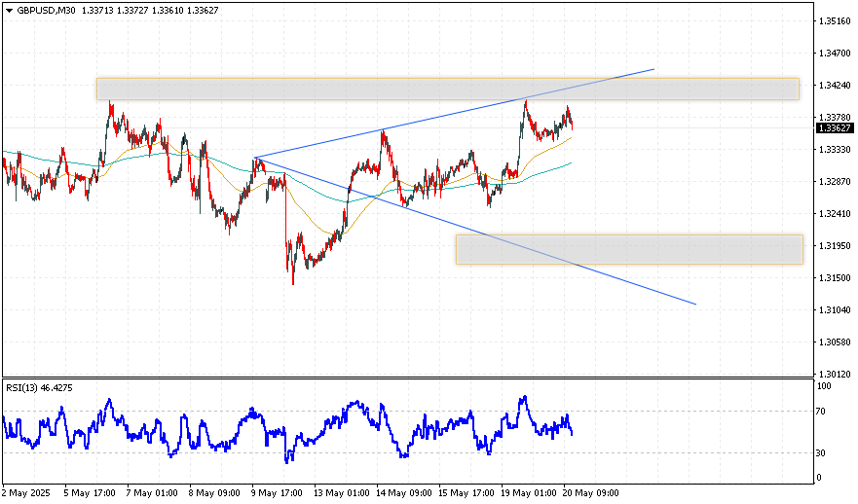The width and height of the screenshot is (858, 504).
Task: Click the 2 May 2025 date label
Action: [x=25, y=493]
